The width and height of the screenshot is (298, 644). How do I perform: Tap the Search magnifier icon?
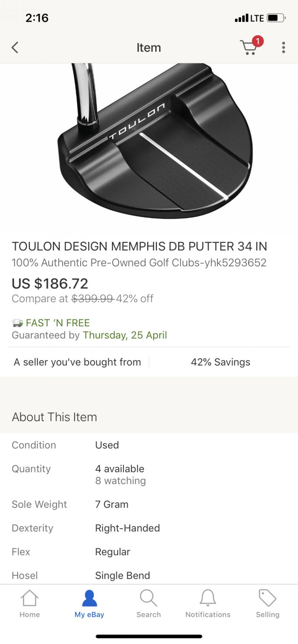point(148,598)
